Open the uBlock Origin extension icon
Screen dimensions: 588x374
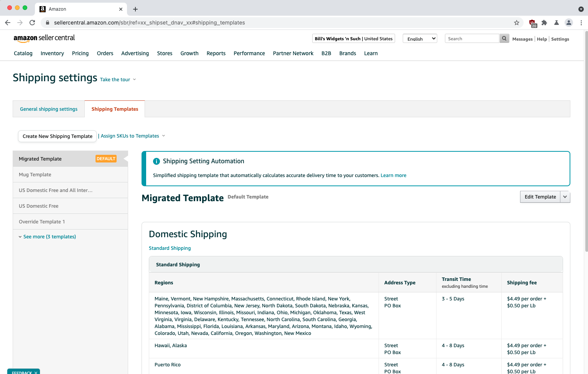coord(533,23)
